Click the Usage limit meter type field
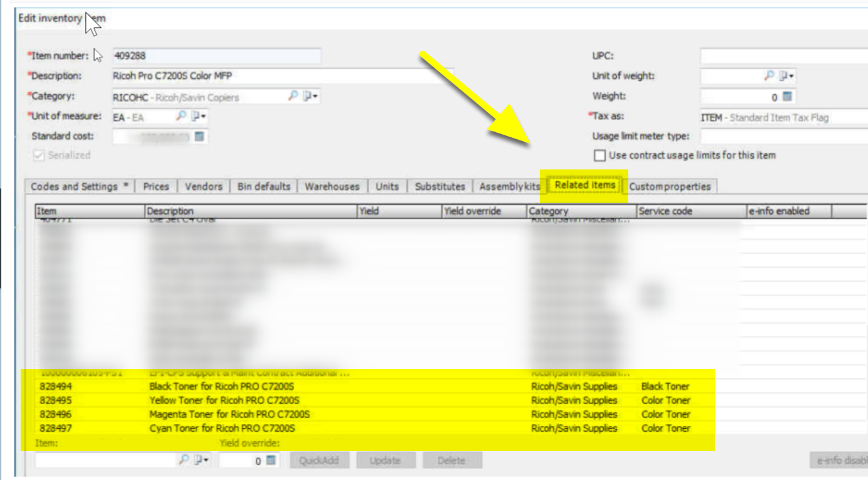Screen dimensions: 868x480 pos(784,136)
